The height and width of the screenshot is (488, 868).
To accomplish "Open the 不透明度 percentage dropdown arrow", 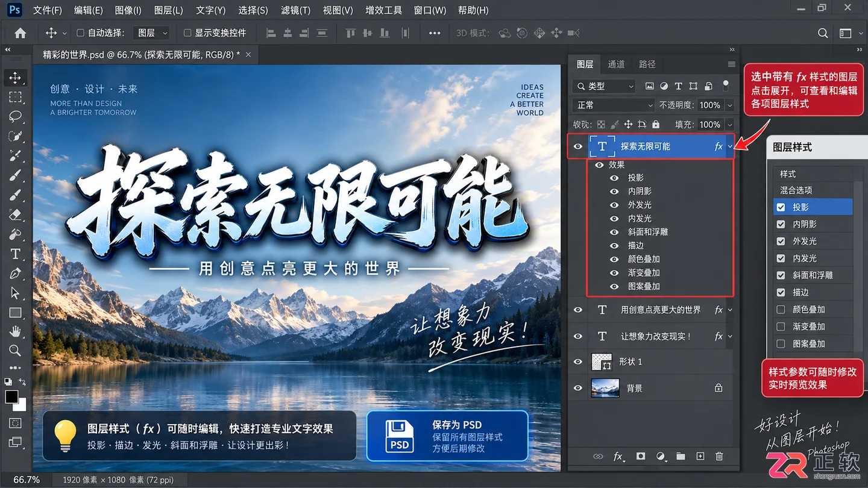I will pyautogui.click(x=730, y=105).
